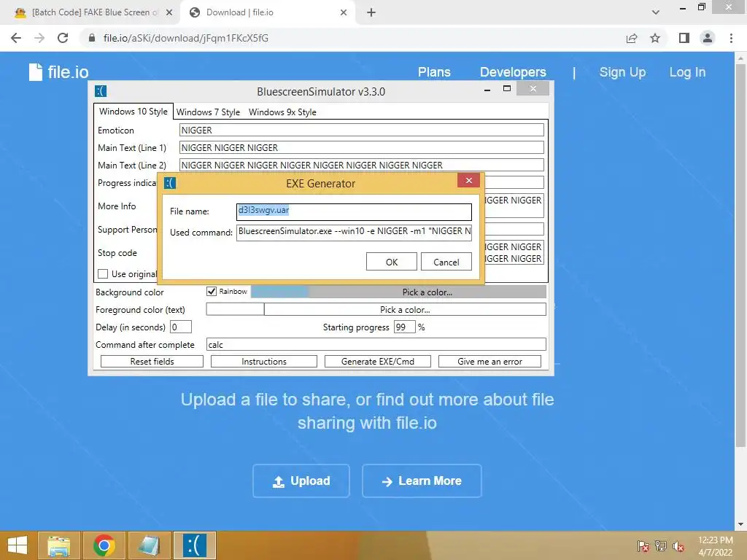Go back using the browser back arrow

(x=16, y=38)
